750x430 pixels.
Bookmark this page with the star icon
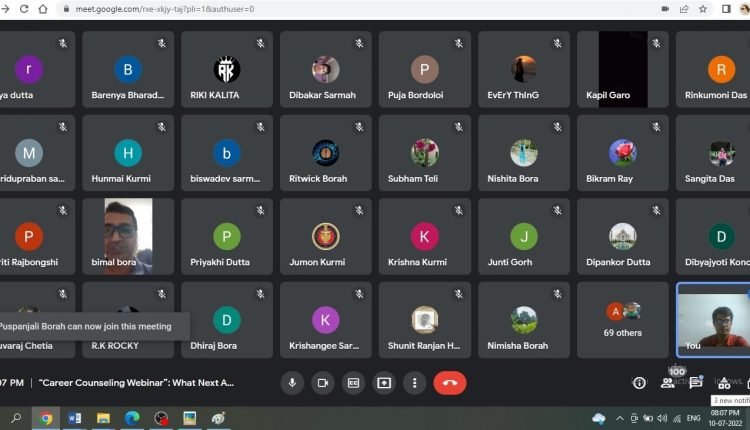tap(704, 9)
